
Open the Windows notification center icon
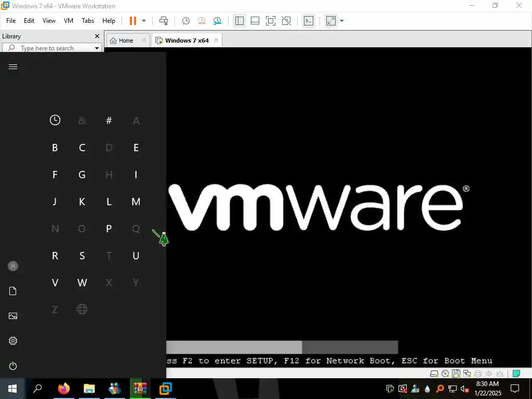(515, 389)
